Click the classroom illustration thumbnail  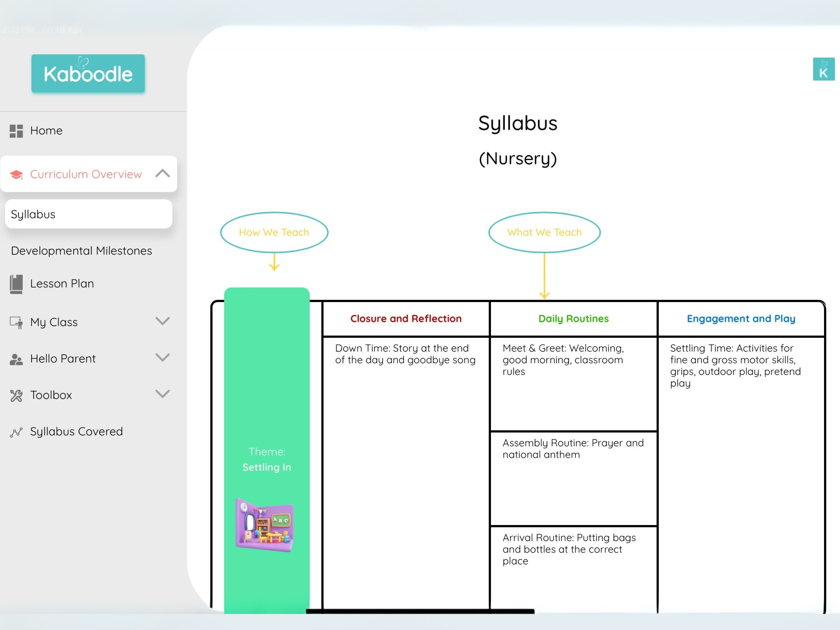click(x=265, y=525)
